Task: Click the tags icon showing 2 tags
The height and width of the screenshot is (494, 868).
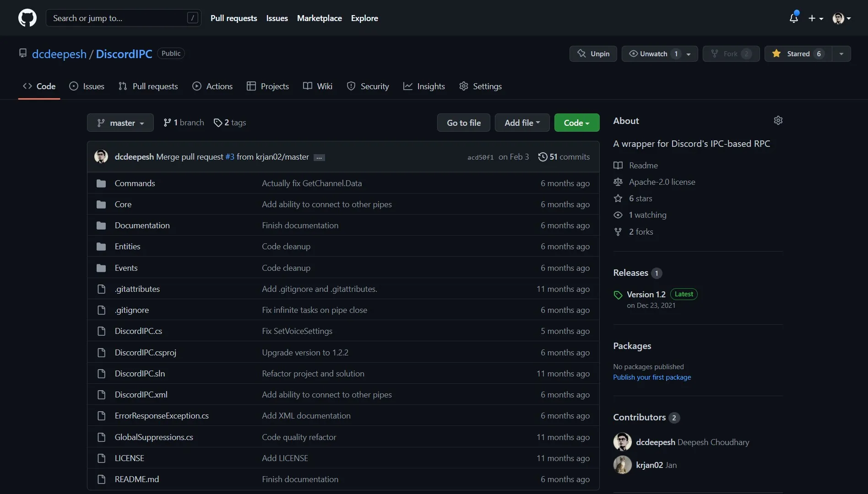Action: [218, 123]
